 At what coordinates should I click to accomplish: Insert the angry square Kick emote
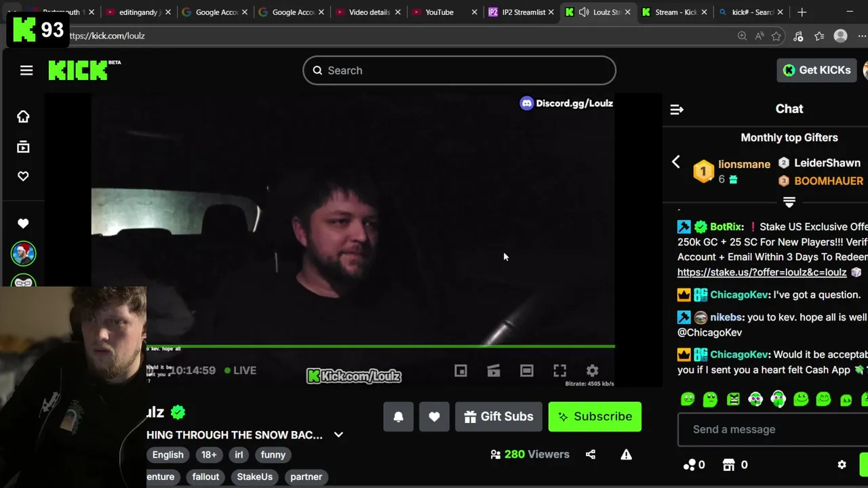coord(733,399)
